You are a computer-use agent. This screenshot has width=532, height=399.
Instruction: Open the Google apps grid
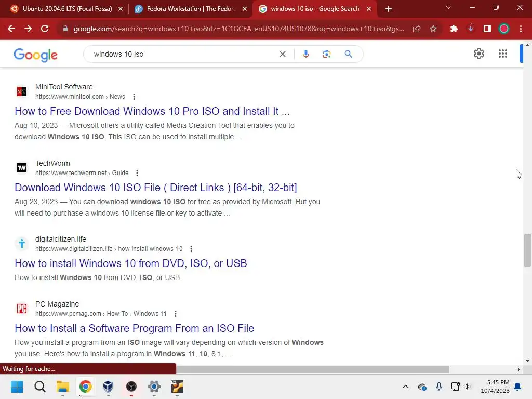[x=503, y=54]
